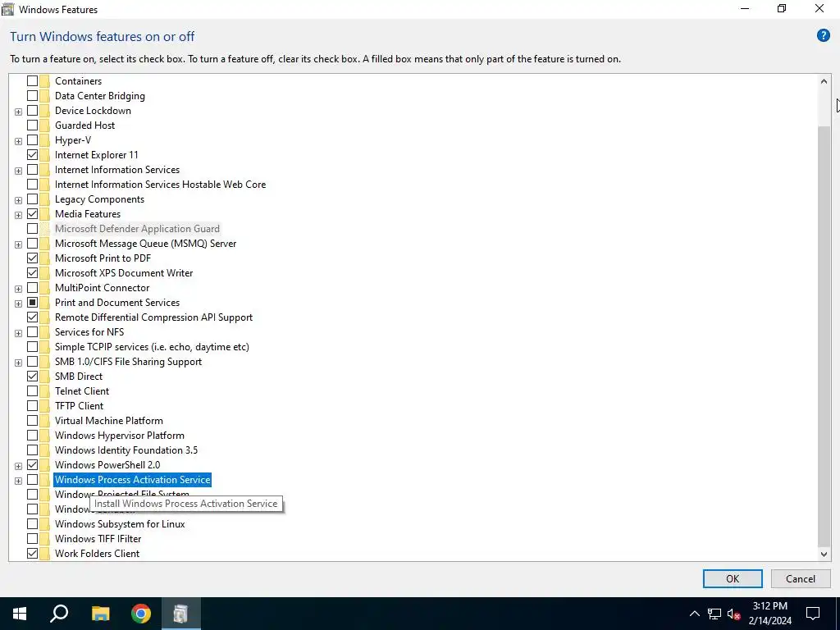Select Microsoft Defender Application Guard row
This screenshot has width=840, height=630.
(137, 229)
